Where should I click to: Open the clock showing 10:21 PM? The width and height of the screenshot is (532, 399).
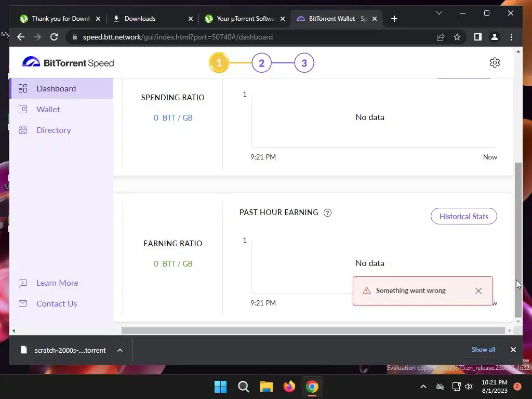point(495,387)
